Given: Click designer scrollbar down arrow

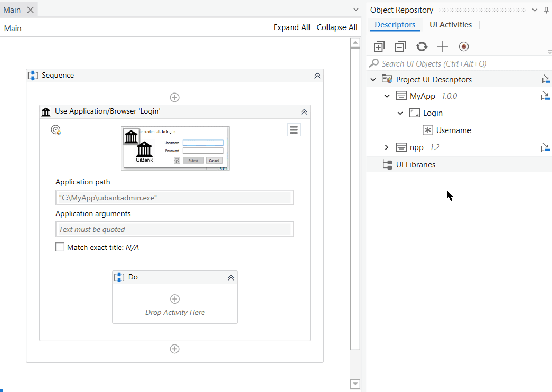Looking at the screenshot, I should point(355,384).
